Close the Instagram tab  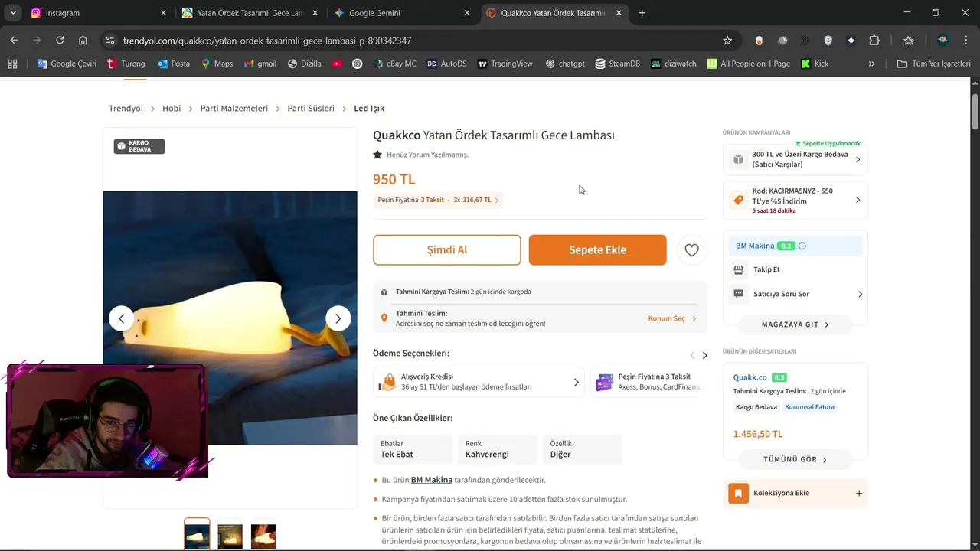point(163,13)
